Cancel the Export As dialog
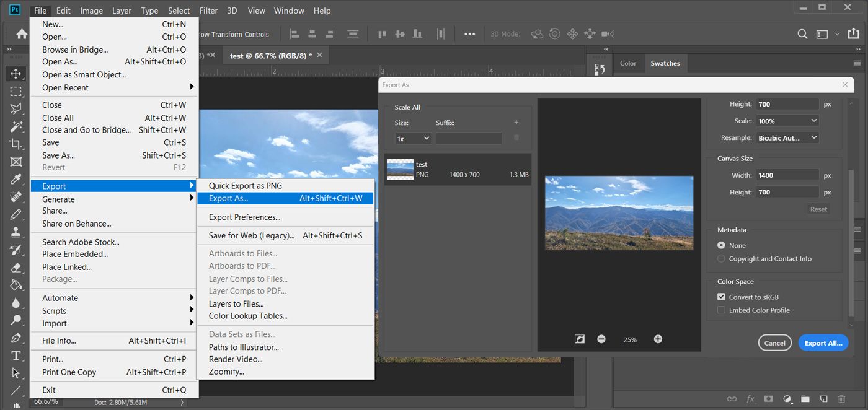Screen dimensions: 868x410 click(774, 343)
